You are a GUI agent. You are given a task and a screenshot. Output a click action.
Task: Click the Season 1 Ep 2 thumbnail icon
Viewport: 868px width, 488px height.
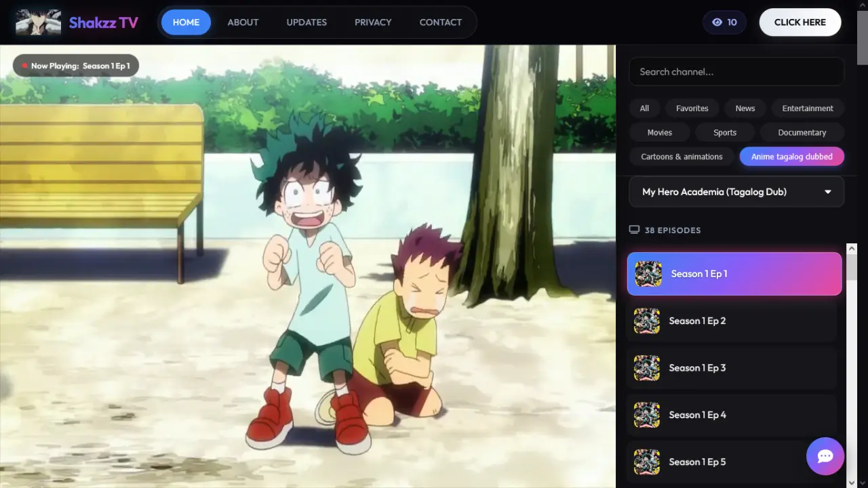[x=647, y=321]
